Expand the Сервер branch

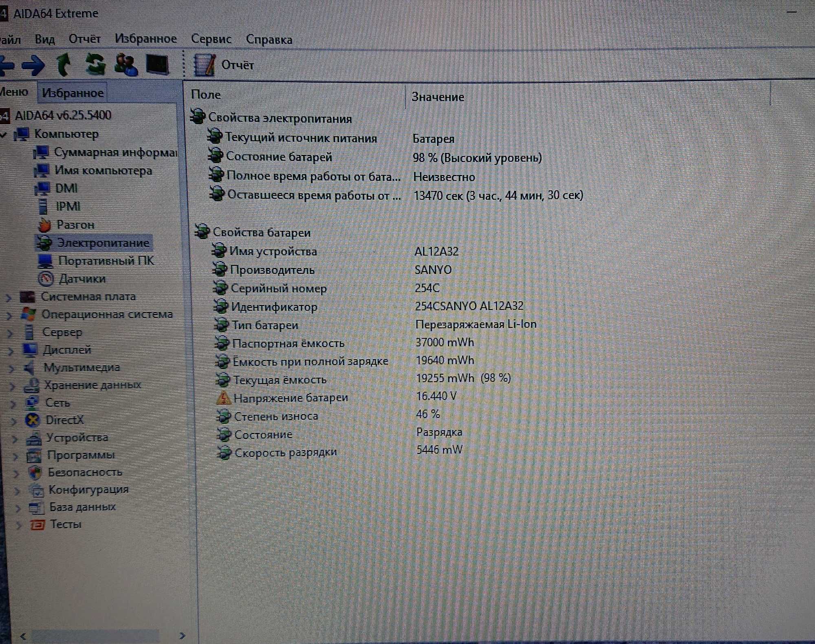(10, 333)
